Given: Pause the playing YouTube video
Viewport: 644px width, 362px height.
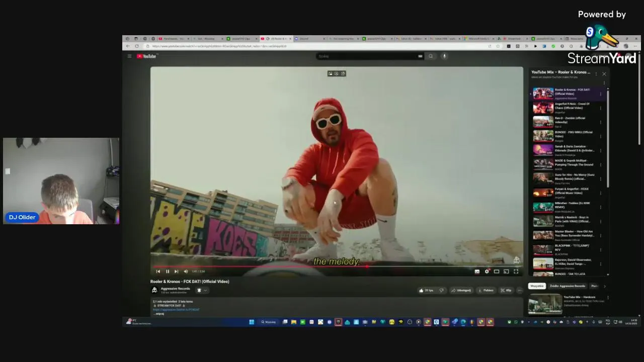Looking at the screenshot, I should point(167,271).
